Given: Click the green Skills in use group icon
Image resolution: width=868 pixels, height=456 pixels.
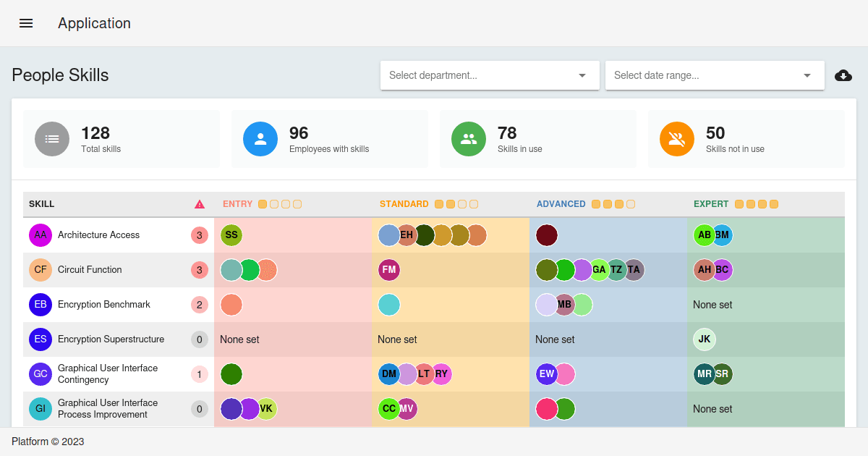Looking at the screenshot, I should point(468,139).
